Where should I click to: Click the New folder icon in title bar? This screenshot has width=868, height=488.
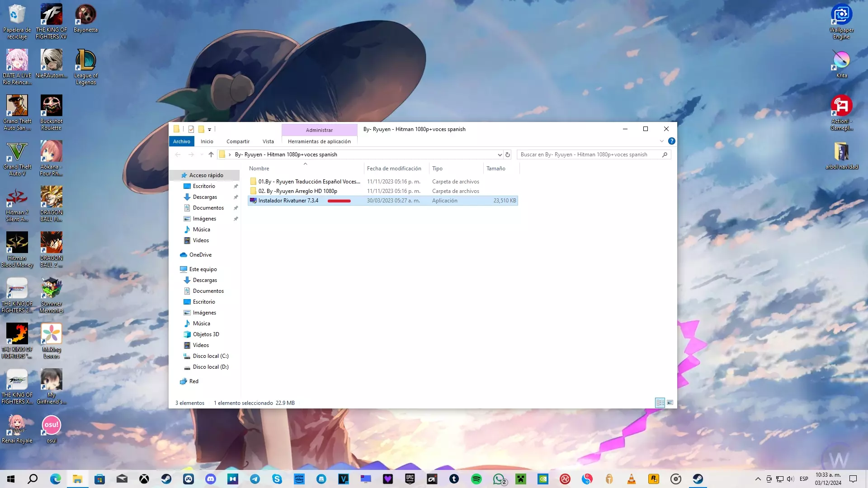(x=201, y=129)
